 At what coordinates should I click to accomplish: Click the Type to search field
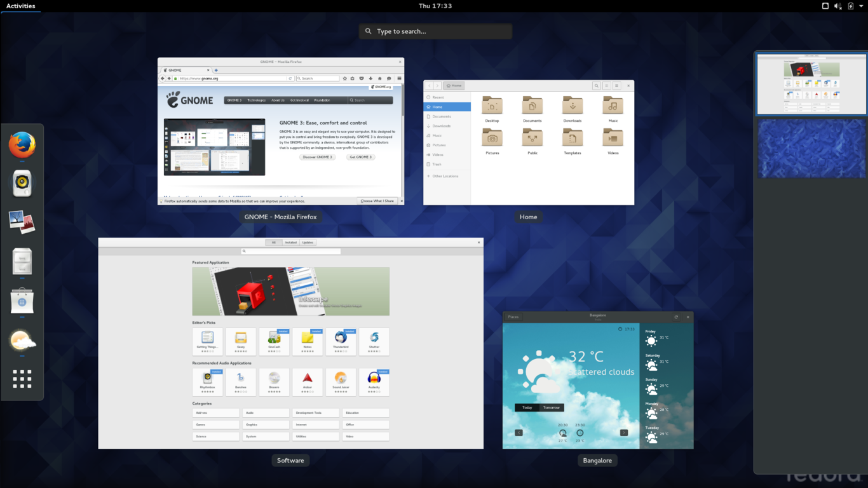coord(435,31)
